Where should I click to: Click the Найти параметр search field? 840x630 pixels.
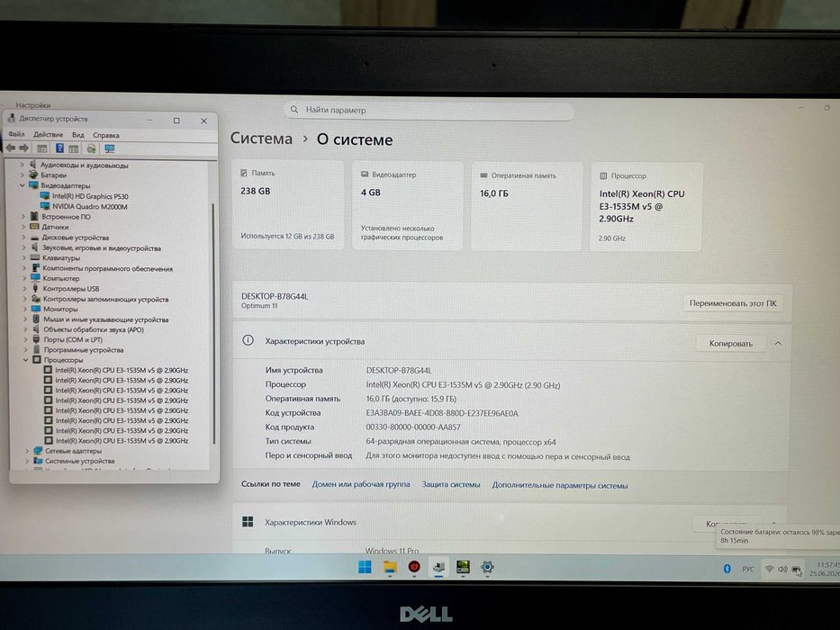click(429, 110)
